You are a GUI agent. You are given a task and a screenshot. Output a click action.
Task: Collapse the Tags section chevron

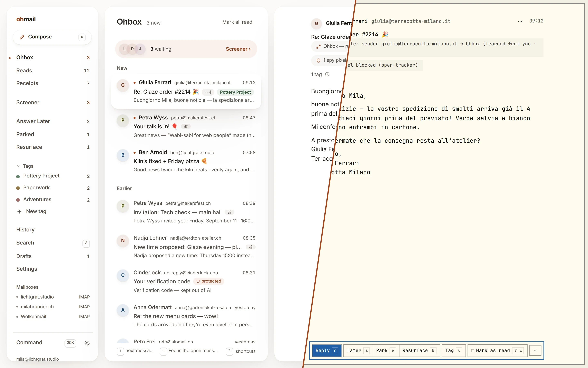[18, 166]
